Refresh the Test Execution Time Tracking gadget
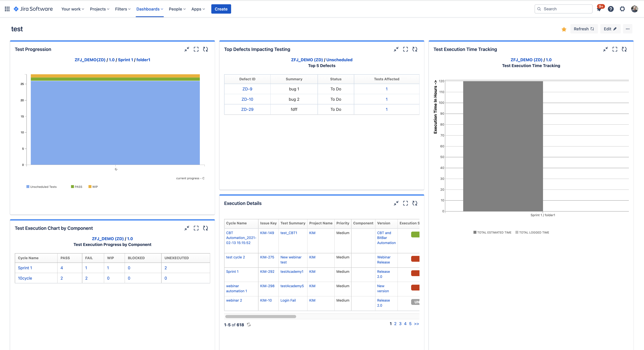644x350 pixels. pos(624,49)
